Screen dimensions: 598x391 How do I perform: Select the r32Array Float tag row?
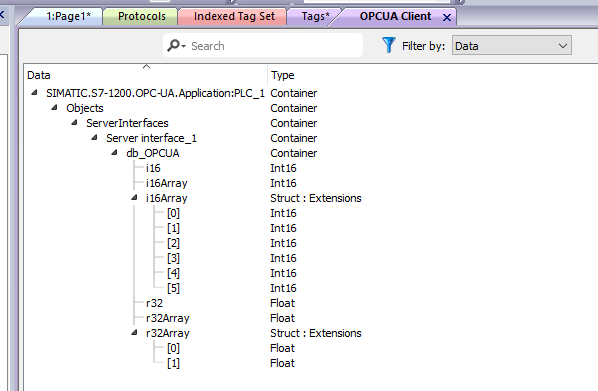pyautogui.click(x=167, y=318)
